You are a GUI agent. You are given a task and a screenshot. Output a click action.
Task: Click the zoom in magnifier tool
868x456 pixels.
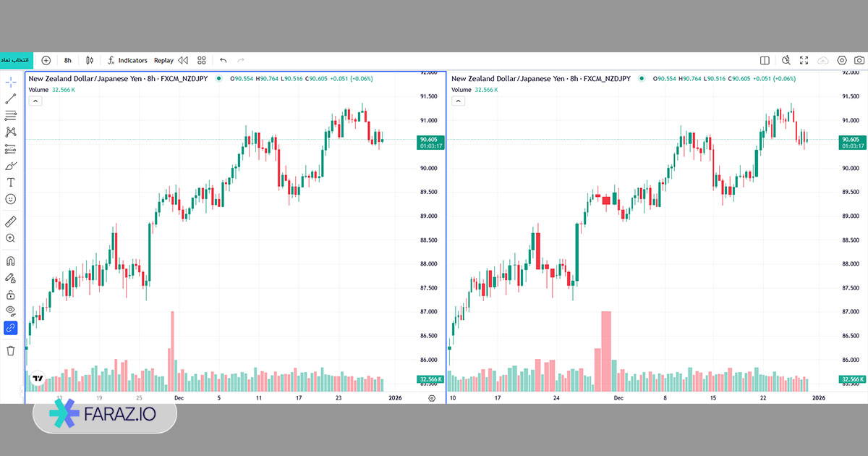pos(11,238)
